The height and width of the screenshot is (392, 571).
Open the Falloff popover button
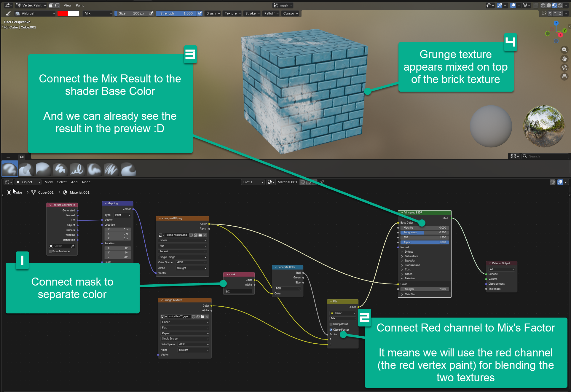coord(271,13)
